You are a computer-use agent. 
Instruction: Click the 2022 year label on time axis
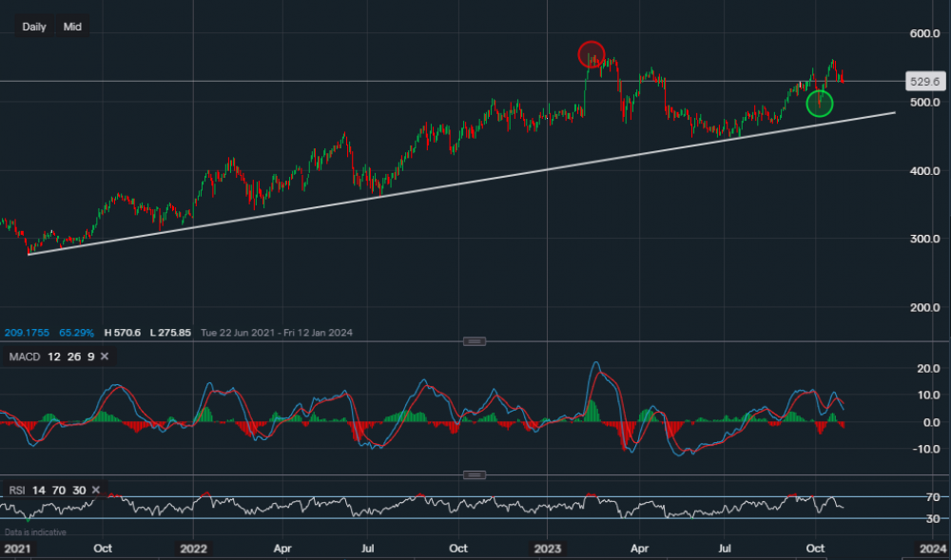(193, 549)
